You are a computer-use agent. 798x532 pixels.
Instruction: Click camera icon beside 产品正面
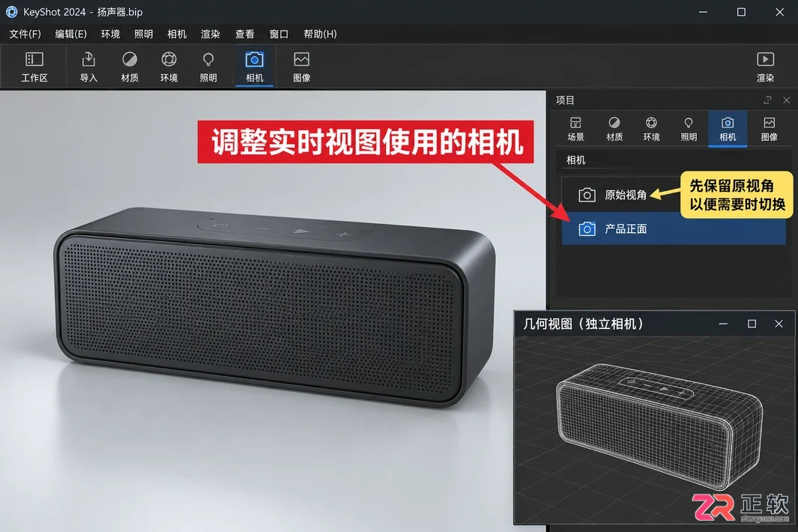click(587, 229)
